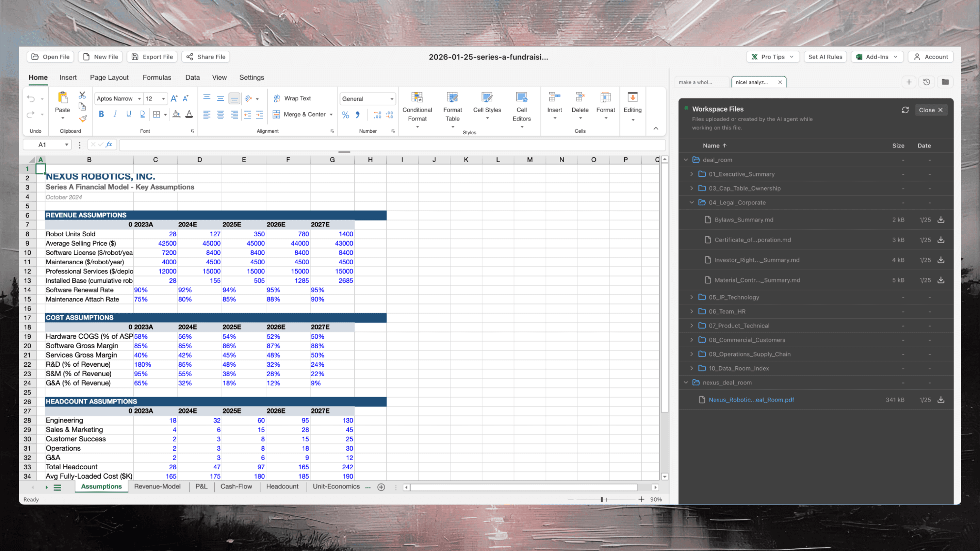Open the font name dropdown
The image size is (980, 551).
(139, 99)
